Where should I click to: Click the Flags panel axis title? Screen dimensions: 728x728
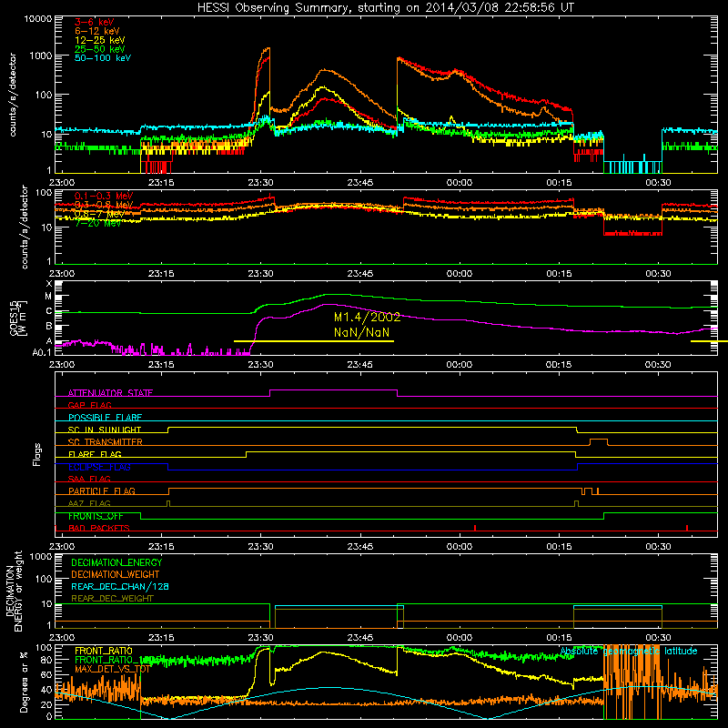pos(36,454)
